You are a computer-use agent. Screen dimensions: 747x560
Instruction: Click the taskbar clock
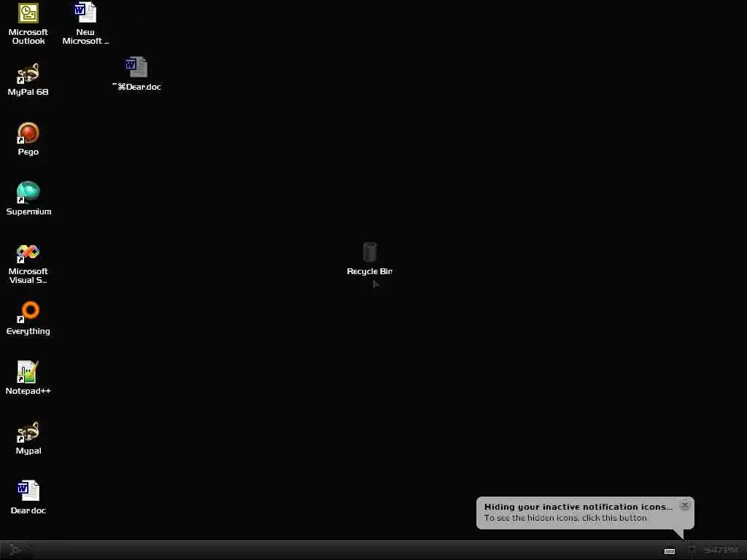[x=721, y=550]
